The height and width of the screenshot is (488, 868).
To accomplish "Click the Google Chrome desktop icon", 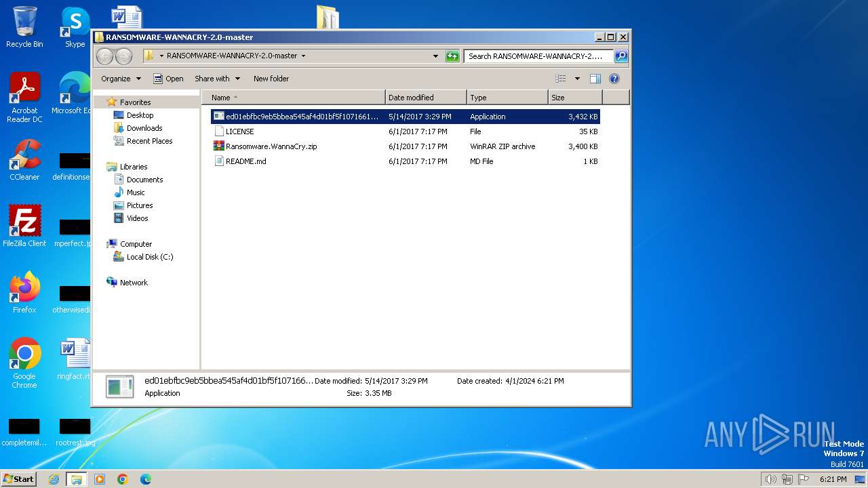I will pos(24,363).
